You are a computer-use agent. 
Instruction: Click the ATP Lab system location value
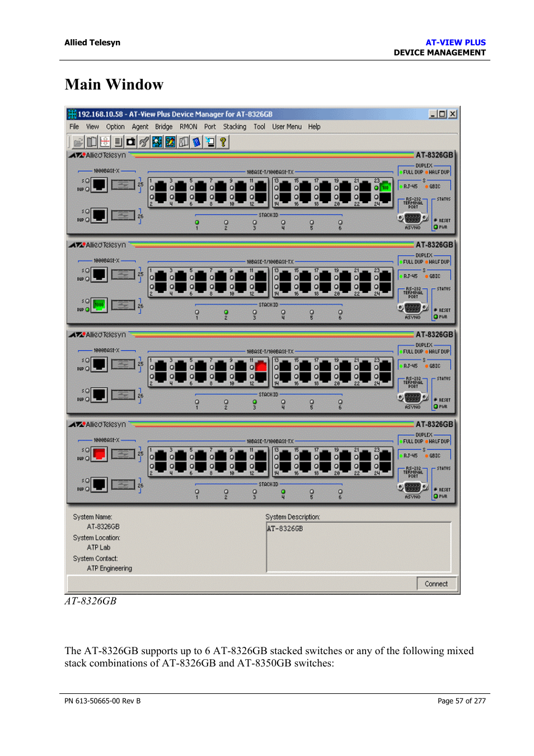tap(99, 548)
